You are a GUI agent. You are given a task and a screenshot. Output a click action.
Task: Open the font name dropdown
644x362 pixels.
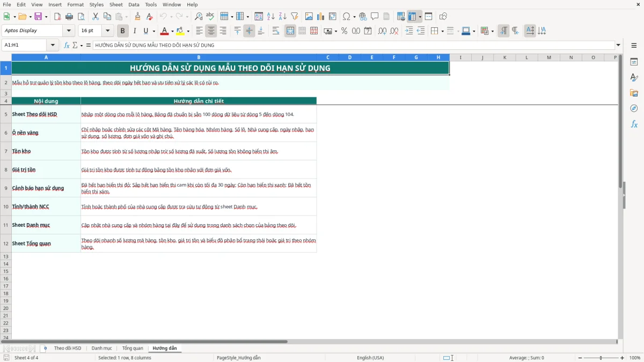pyautogui.click(x=69, y=31)
